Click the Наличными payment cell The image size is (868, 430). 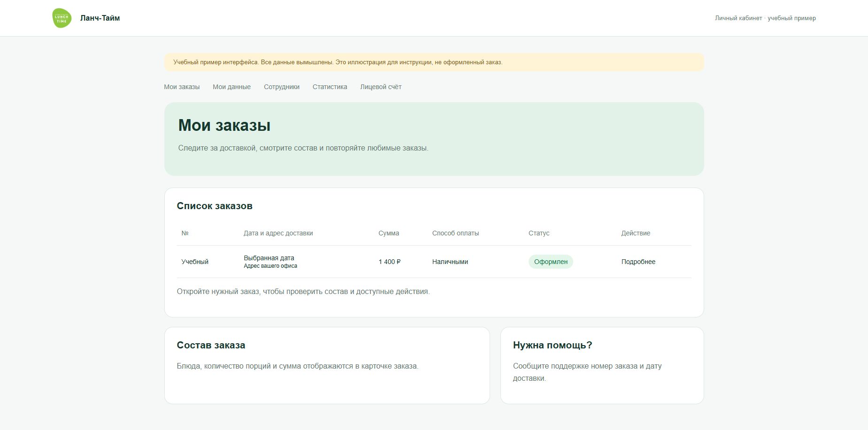(x=450, y=262)
